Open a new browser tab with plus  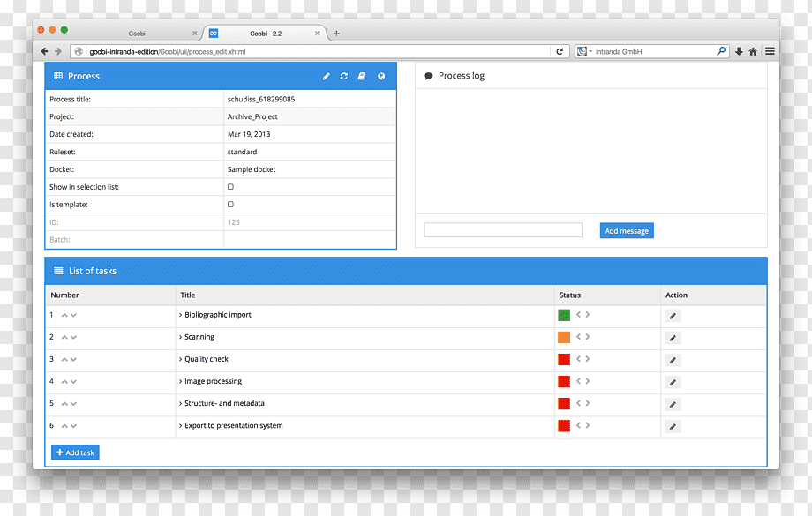336,34
